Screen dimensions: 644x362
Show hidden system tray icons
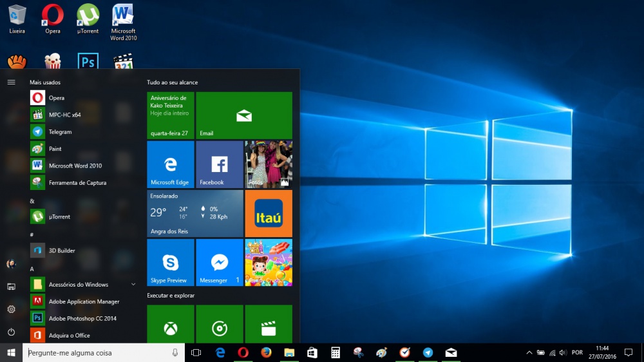point(529,352)
